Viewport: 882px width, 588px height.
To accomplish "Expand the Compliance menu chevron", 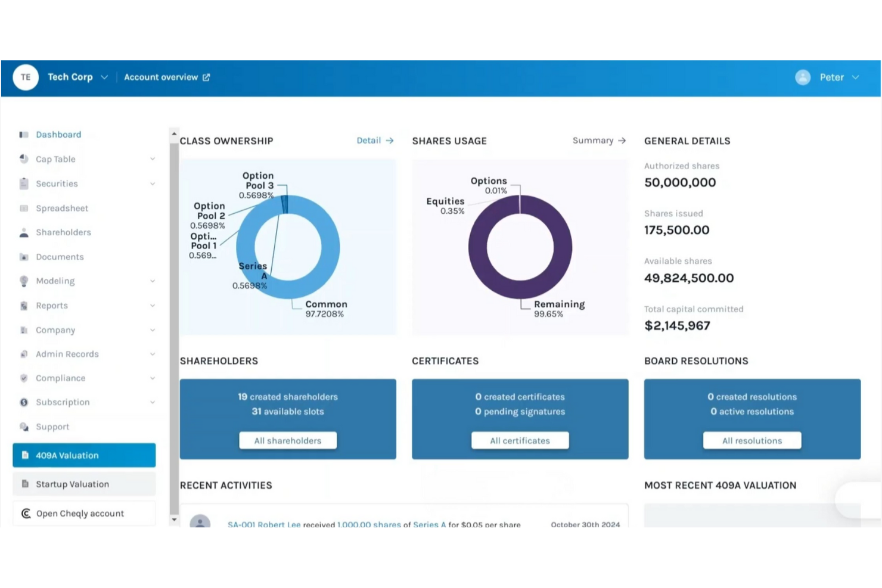I will 153,378.
